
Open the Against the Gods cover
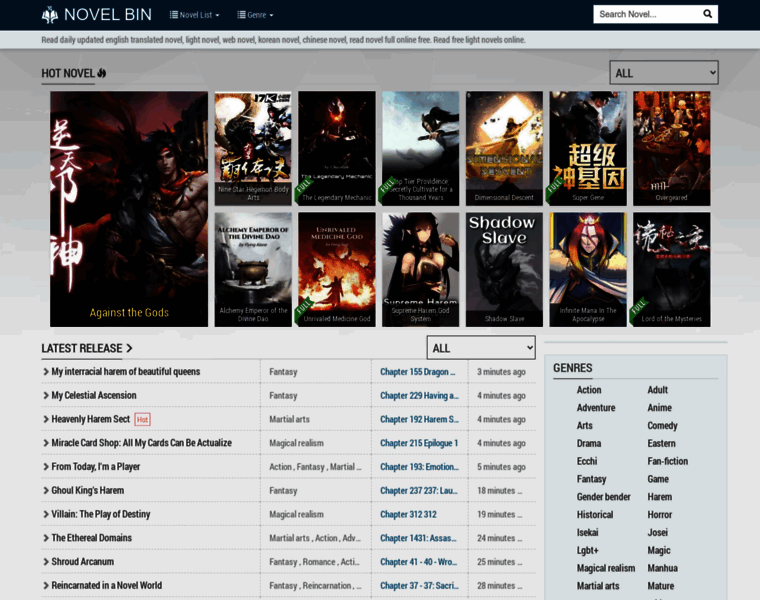(129, 209)
